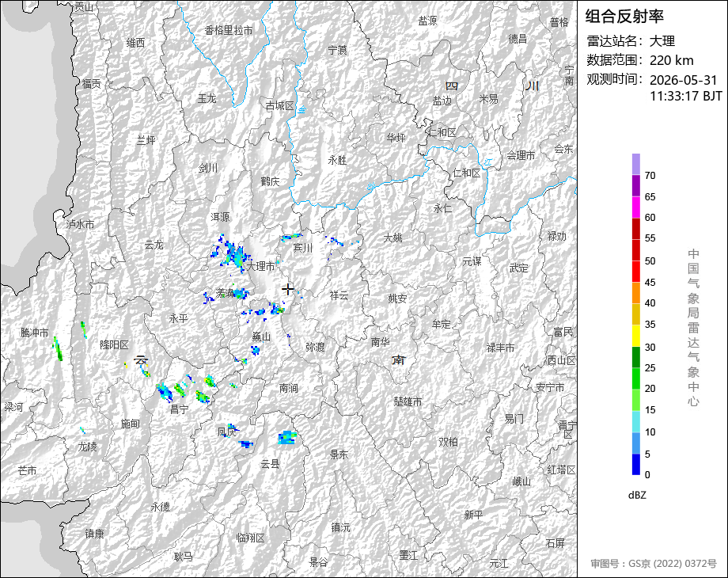Click the 兰坪 map label
This screenshot has width=728, height=578.
(x=146, y=140)
